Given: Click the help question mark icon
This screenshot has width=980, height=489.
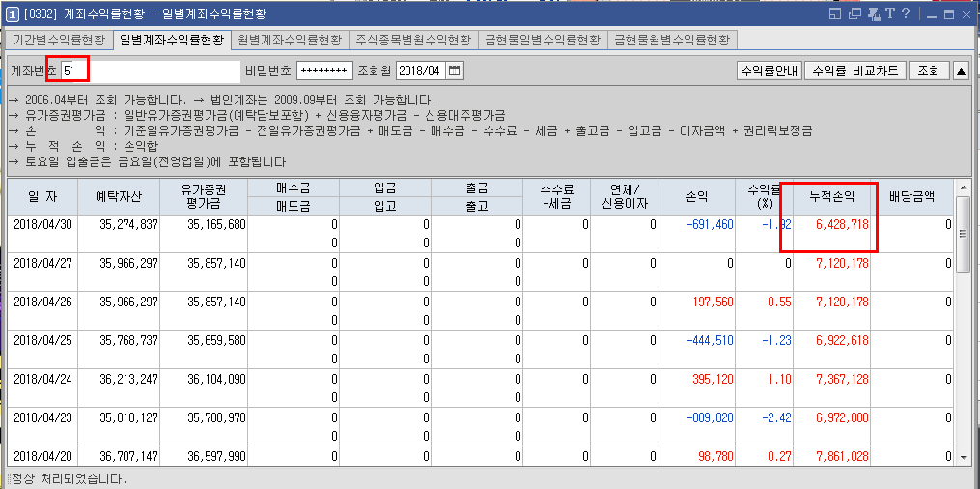Looking at the screenshot, I should coord(905,14).
